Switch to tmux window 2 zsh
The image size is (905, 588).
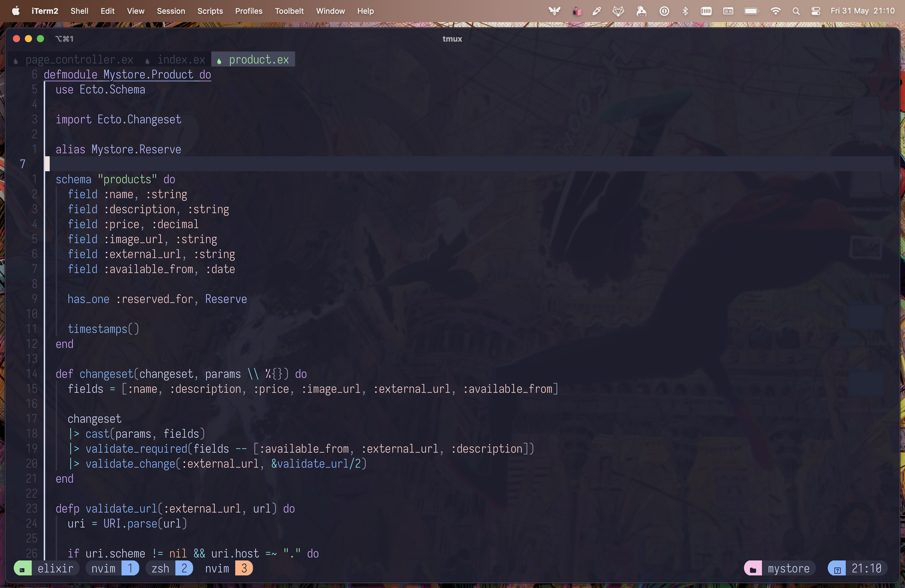point(170,569)
